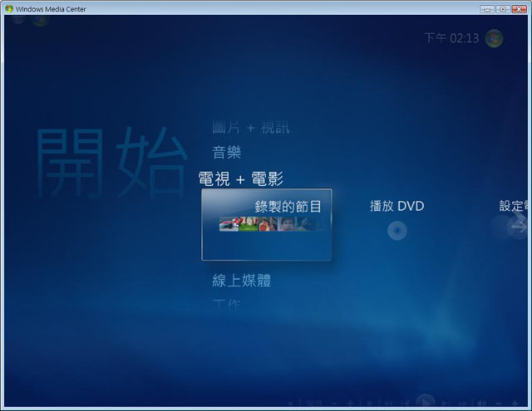Select 播放 DVD option
Image resolution: width=532 pixels, height=411 pixels.
click(397, 206)
